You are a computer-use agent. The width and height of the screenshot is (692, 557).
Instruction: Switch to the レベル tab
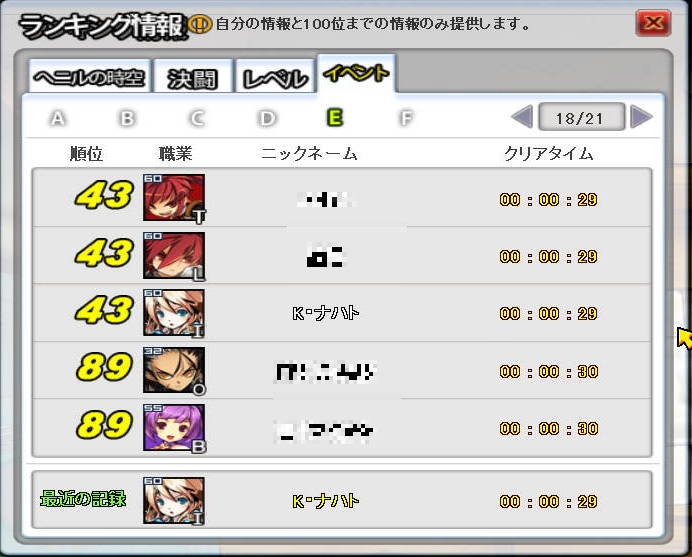click(x=275, y=78)
